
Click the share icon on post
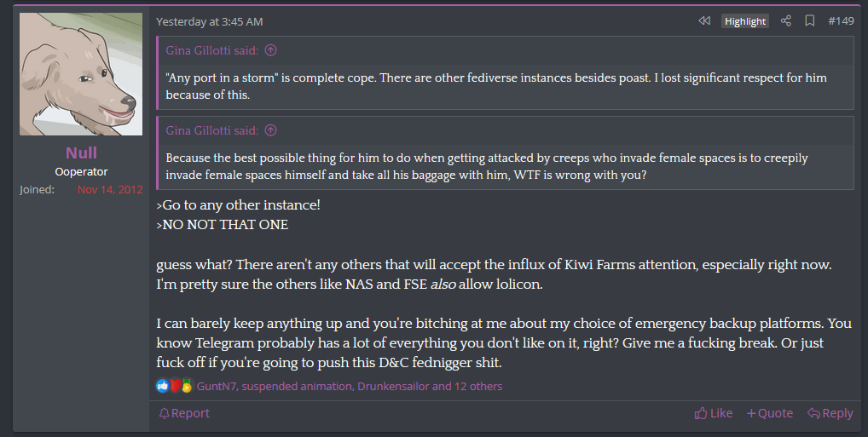point(786,21)
